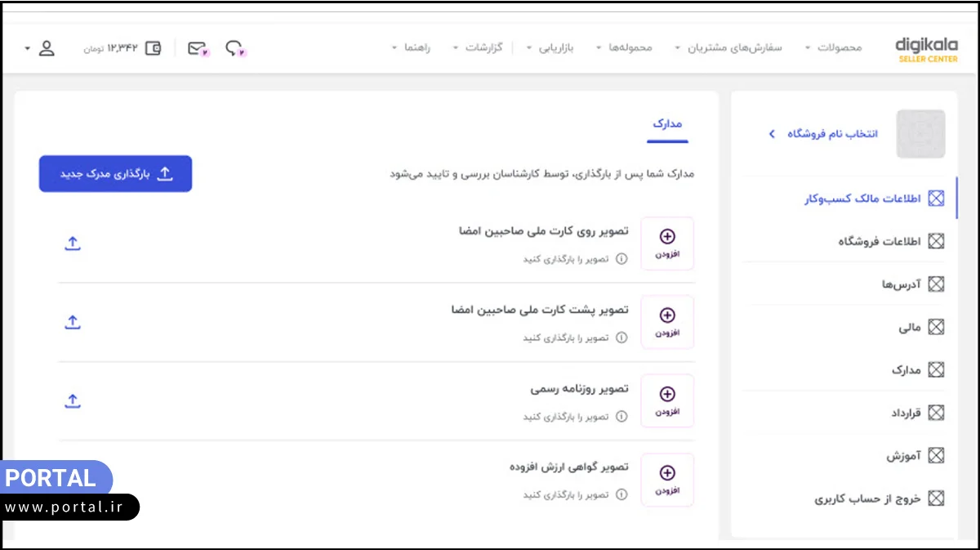980x550 pixels.
Task: Click the افزودن plus icon for national card back
Action: [667, 315]
